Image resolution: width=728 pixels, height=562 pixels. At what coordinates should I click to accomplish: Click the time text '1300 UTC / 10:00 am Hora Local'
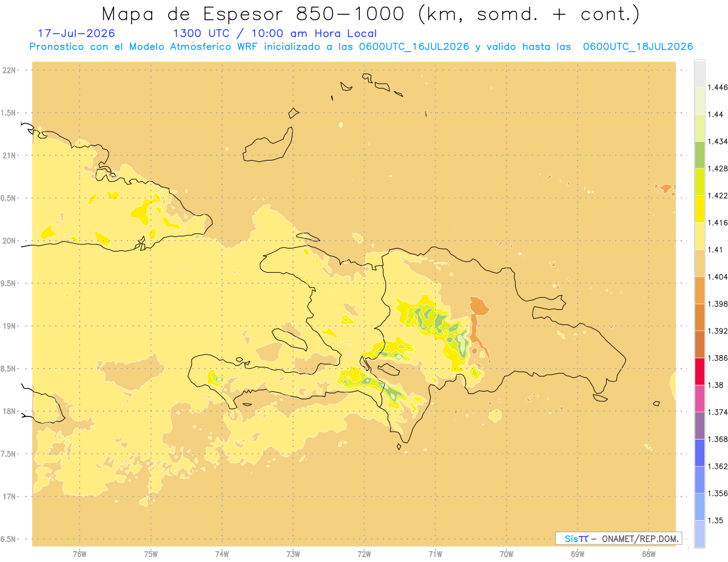(275, 33)
